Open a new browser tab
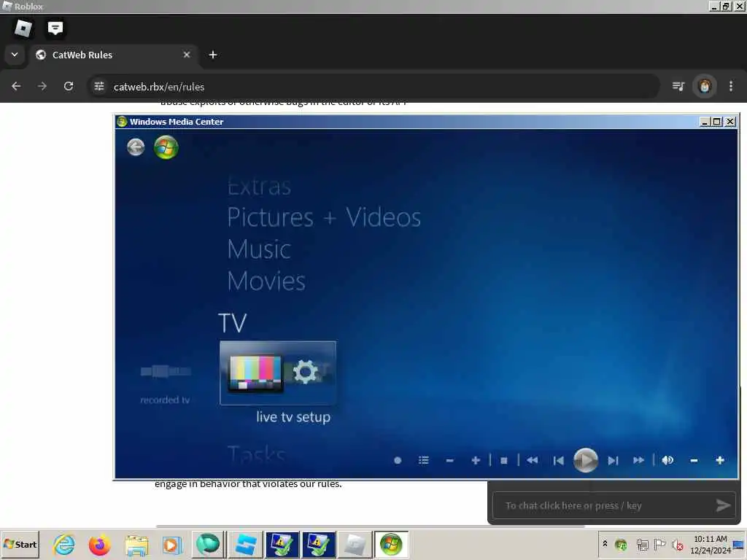This screenshot has width=747, height=560. click(x=213, y=55)
